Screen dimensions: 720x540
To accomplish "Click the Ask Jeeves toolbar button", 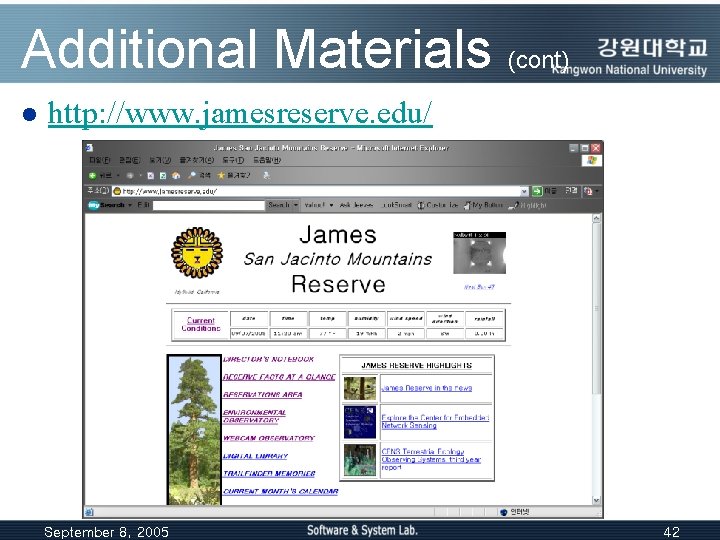I will click(356, 205).
